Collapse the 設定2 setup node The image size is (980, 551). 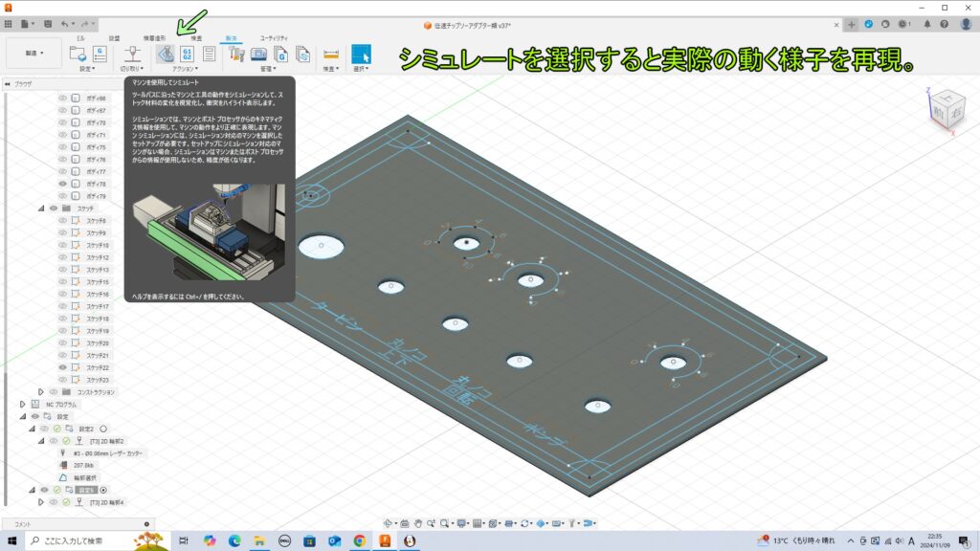(32, 429)
